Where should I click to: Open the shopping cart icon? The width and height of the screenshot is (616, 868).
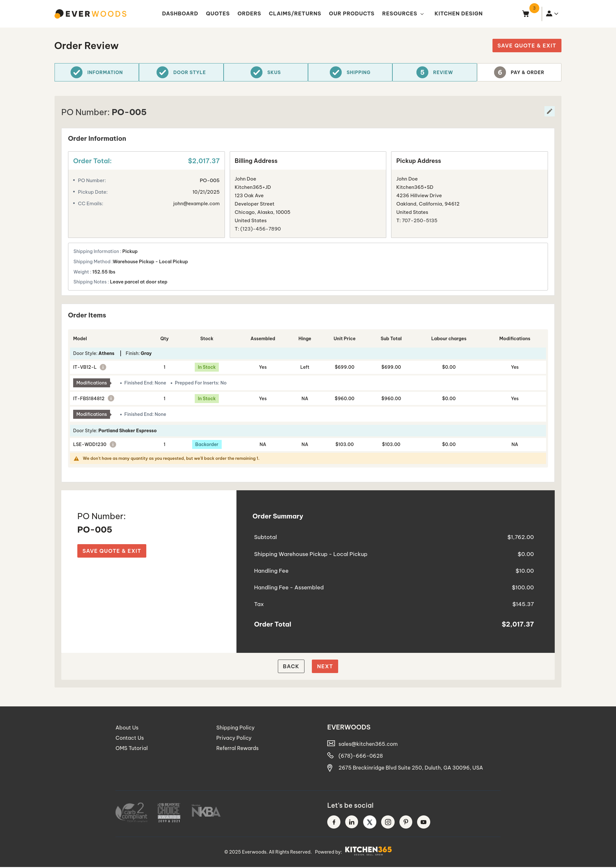pyautogui.click(x=526, y=14)
